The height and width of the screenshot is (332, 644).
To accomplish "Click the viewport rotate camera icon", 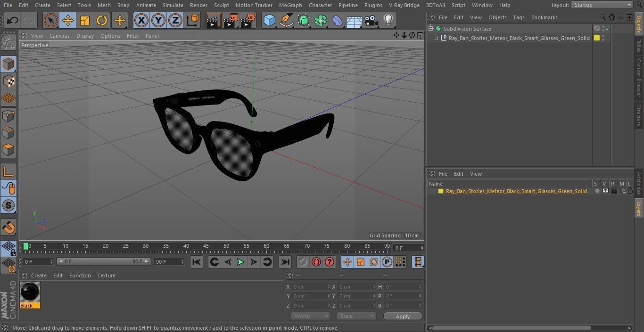I will pyautogui.click(x=412, y=35).
